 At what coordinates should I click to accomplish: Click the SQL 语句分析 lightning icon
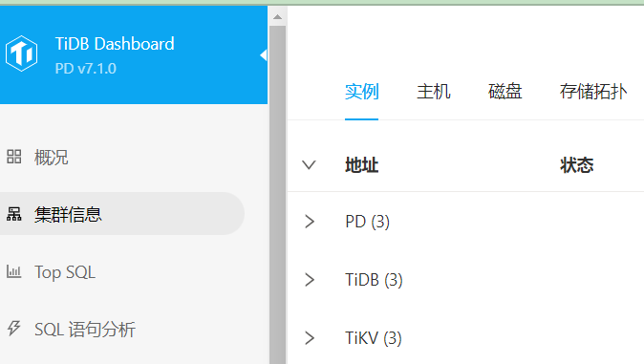(x=14, y=329)
